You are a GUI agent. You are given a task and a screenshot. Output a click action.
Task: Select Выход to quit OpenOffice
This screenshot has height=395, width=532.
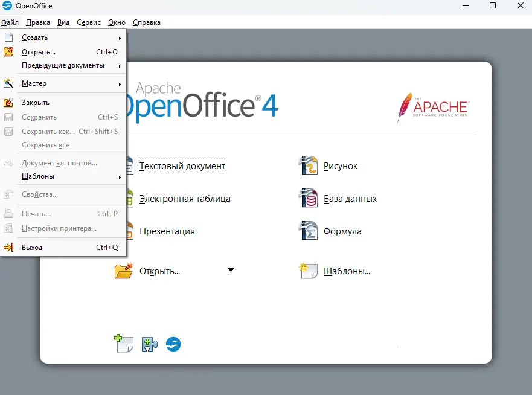click(x=31, y=247)
